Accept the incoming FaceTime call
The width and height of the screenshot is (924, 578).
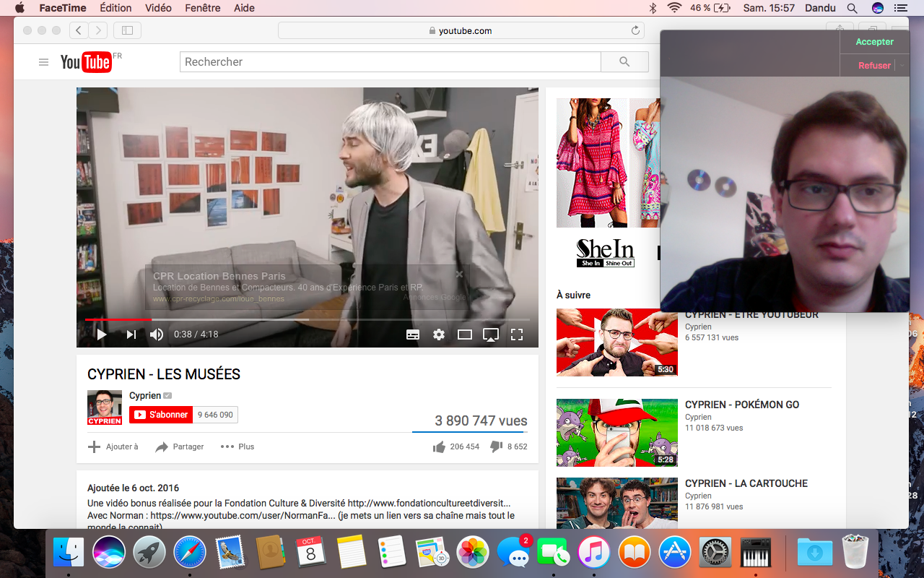[874, 42]
